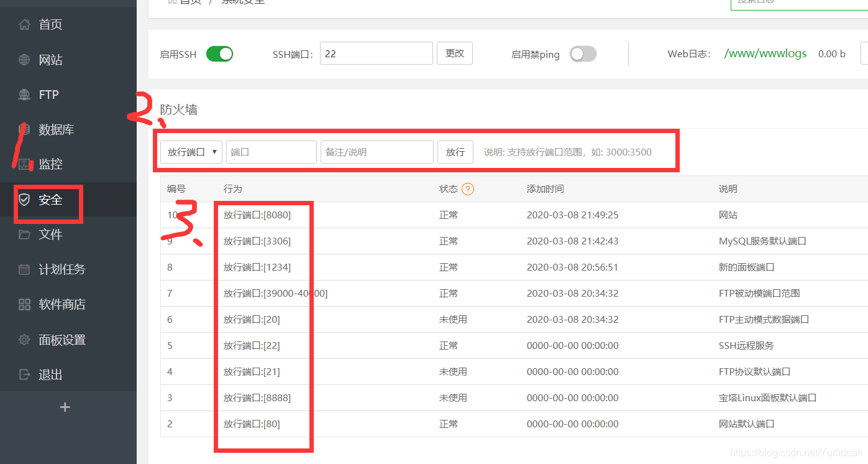Click the 宝塔Linux面板默认端口 description

(767, 398)
